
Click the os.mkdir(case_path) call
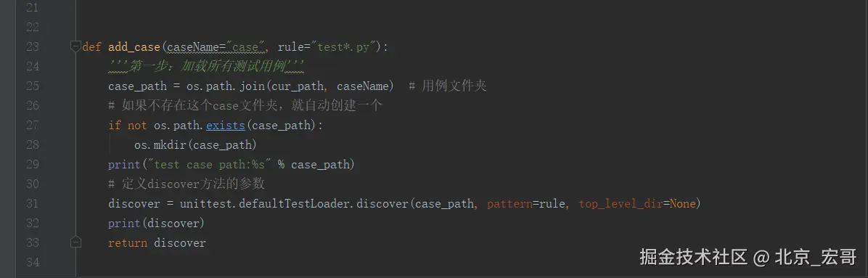tap(196, 145)
